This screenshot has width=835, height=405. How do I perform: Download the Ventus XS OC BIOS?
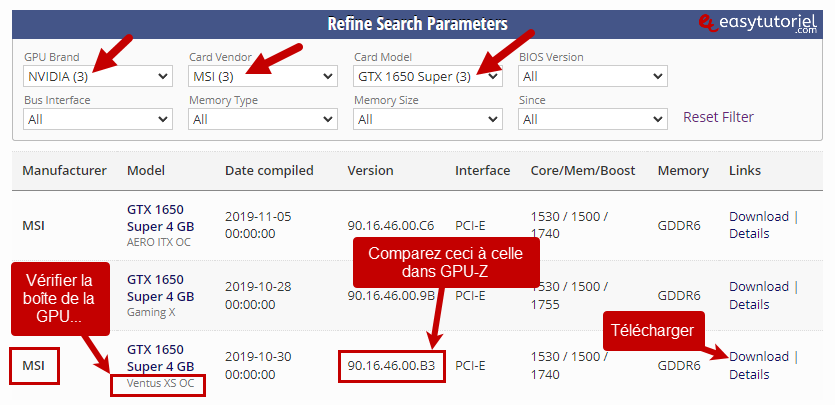click(759, 357)
